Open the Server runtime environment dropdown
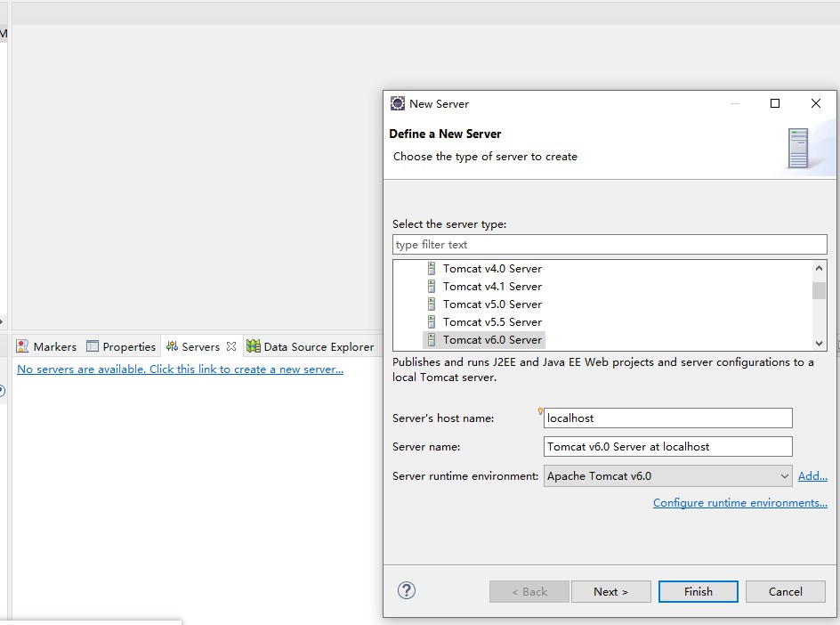The width and height of the screenshot is (840, 625). [x=668, y=476]
